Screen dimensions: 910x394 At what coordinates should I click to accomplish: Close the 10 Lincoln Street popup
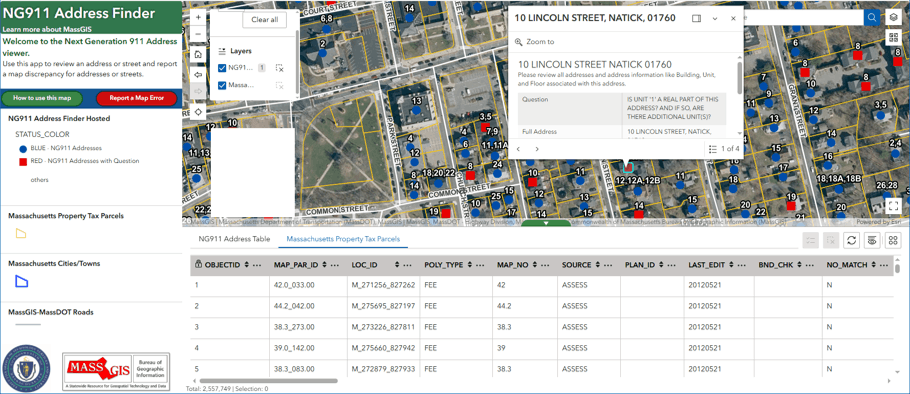(733, 18)
